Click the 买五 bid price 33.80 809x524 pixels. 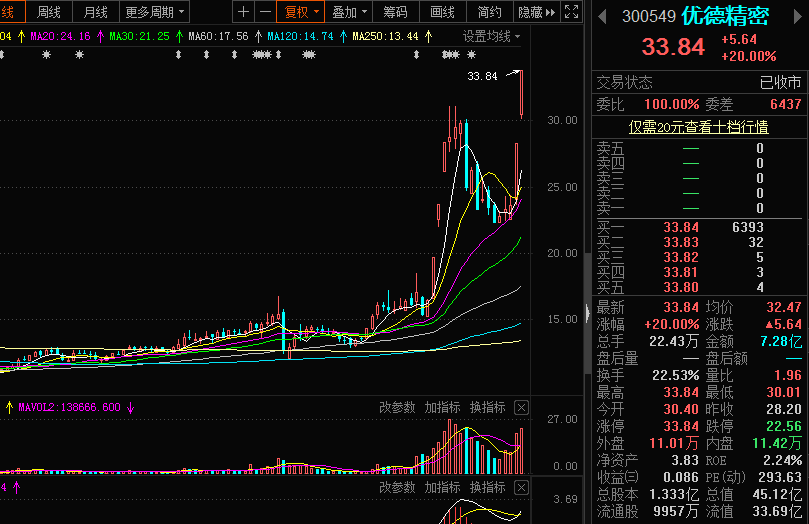coord(681,287)
